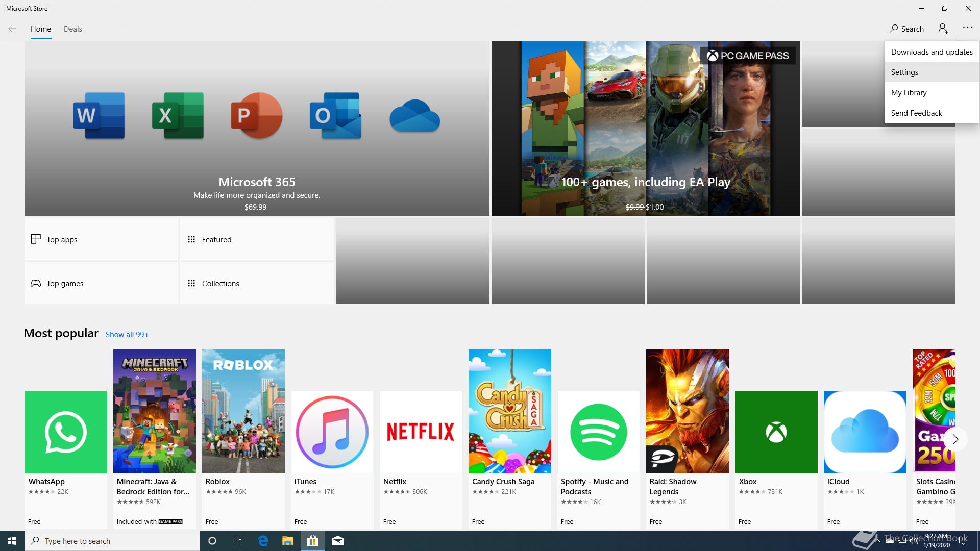Click the Excel icon in banner

click(x=178, y=116)
